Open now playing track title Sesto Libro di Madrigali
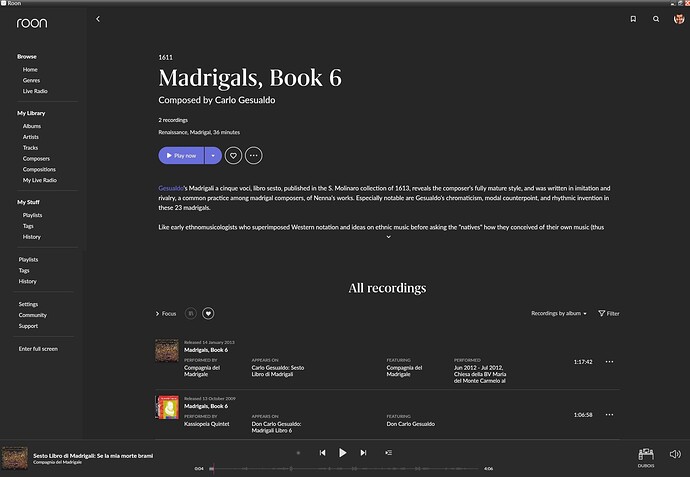Image resolution: width=690 pixels, height=477 pixels. 93,456
